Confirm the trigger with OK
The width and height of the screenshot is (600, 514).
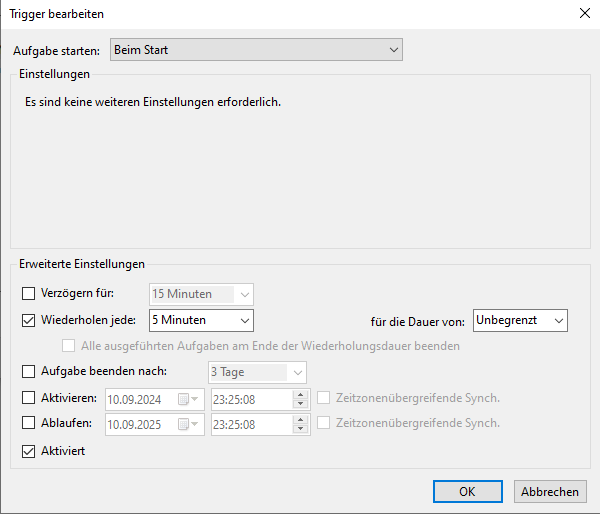click(x=468, y=491)
